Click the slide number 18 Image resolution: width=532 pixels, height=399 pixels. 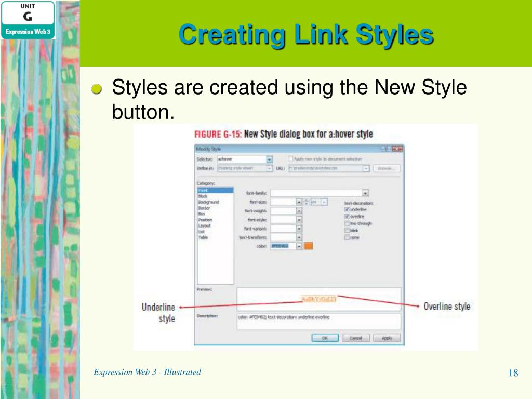pyautogui.click(x=513, y=373)
